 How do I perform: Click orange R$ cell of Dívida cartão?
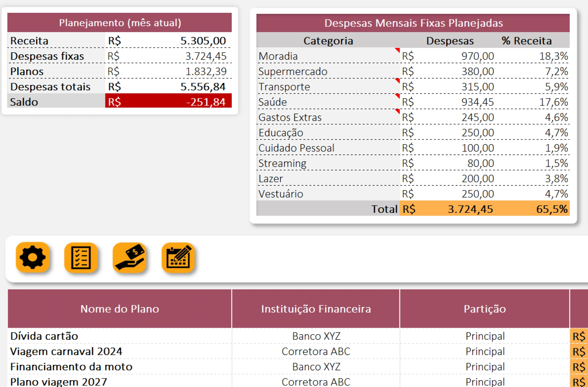(579, 336)
